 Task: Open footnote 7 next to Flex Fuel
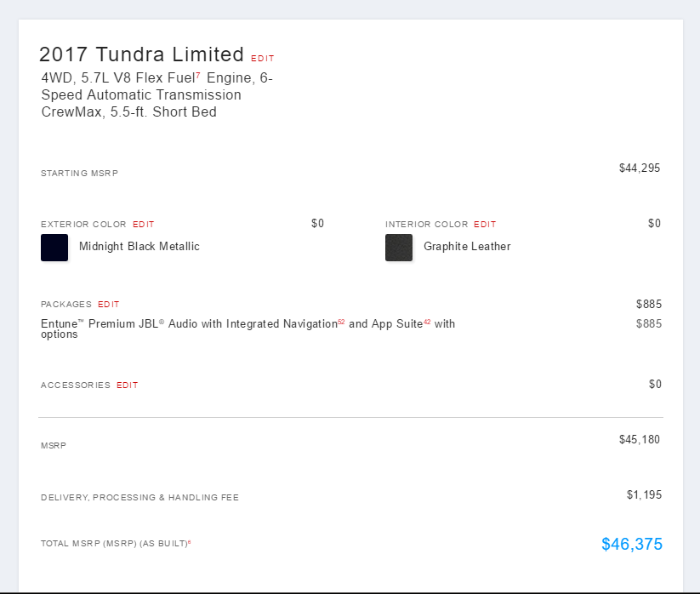(x=198, y=75)
